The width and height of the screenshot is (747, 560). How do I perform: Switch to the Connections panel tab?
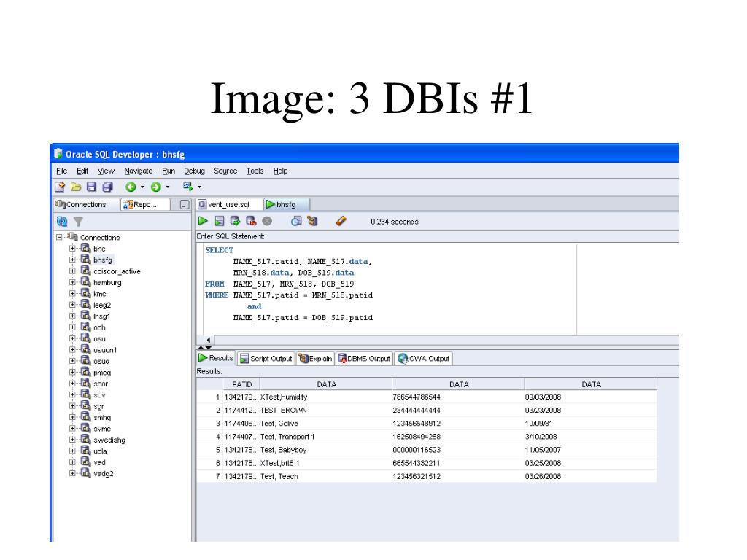click(x=86, y=205)
